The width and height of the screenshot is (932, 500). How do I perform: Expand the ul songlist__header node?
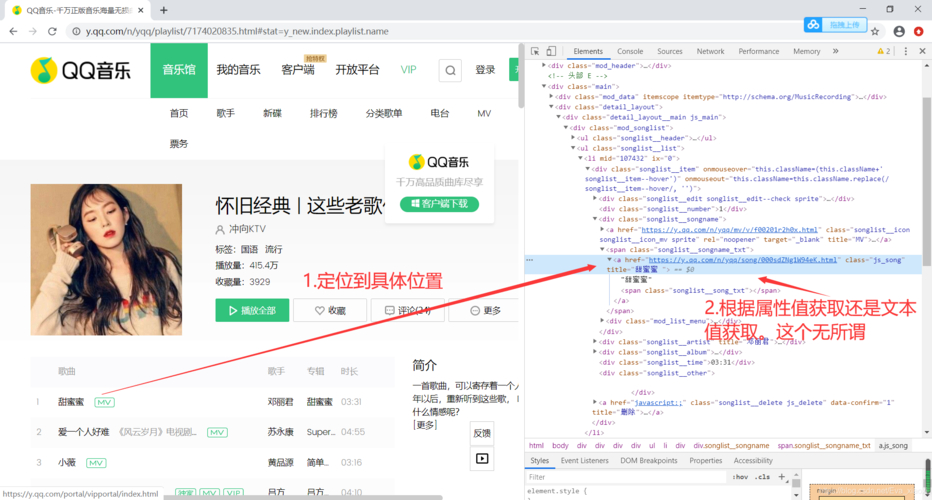(x=573, y=138)
